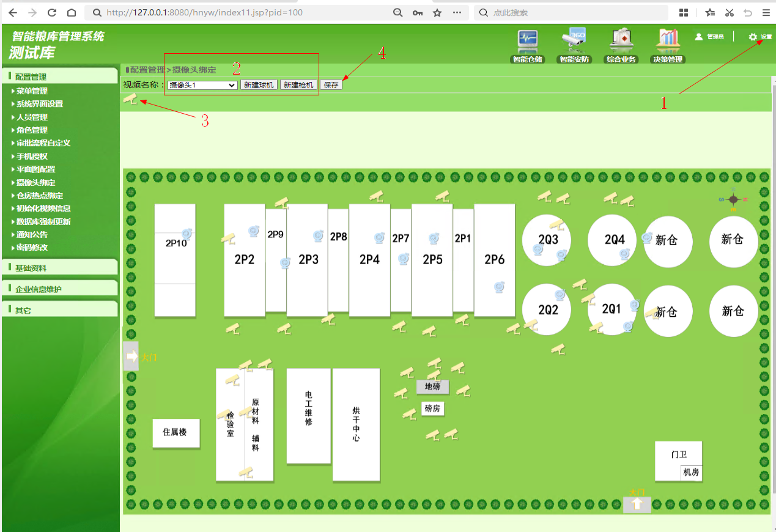Click the 新建球机 button
The width and height of the screenshot is (776, 532).
pyautogui.click(x=259, y=85)
